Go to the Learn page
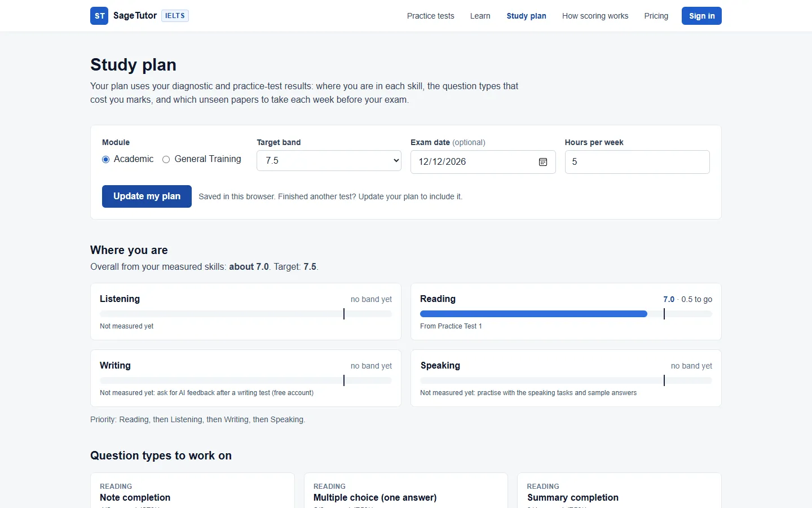The width and height of the screenshot is (812, 508). [480, 16]
